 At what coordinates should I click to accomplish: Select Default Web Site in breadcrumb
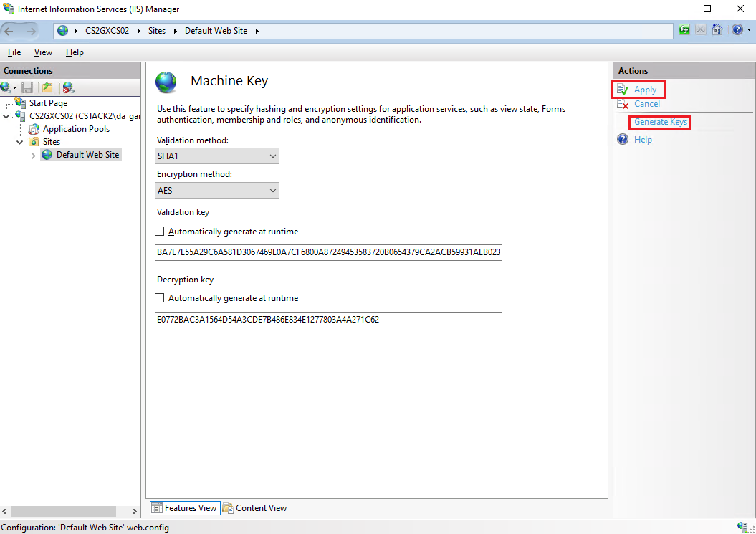[216, 31]
